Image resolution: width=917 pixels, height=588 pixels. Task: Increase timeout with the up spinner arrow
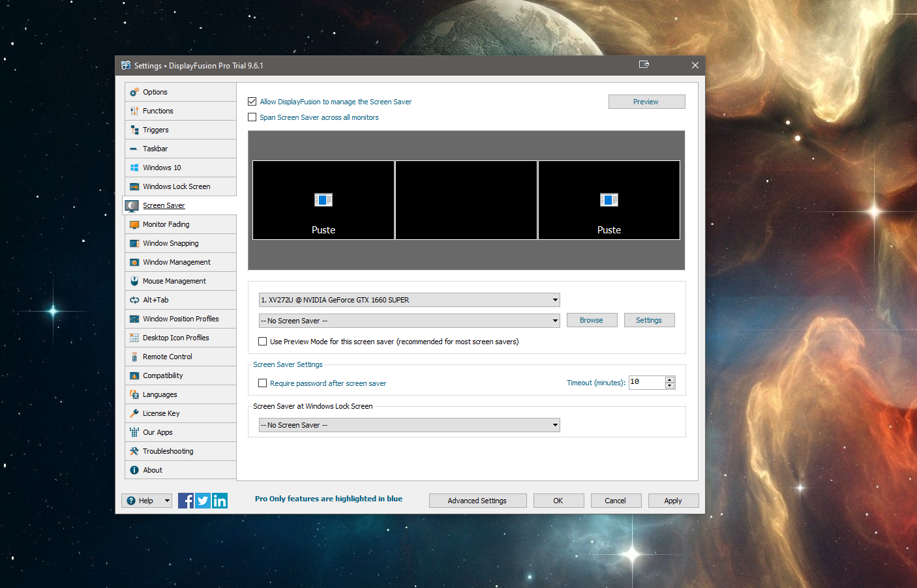point(670,379)
